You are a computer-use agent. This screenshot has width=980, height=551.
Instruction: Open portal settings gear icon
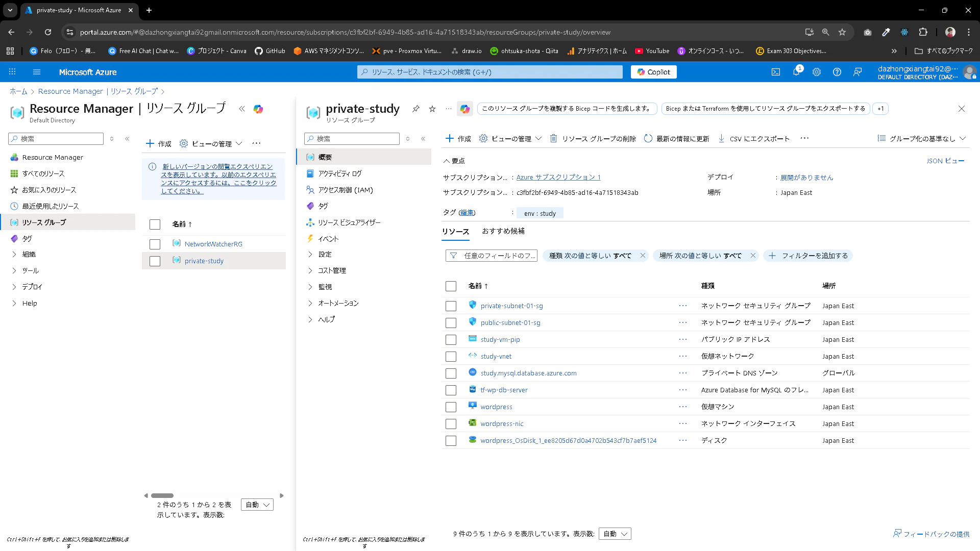click(x=817, y=72)
